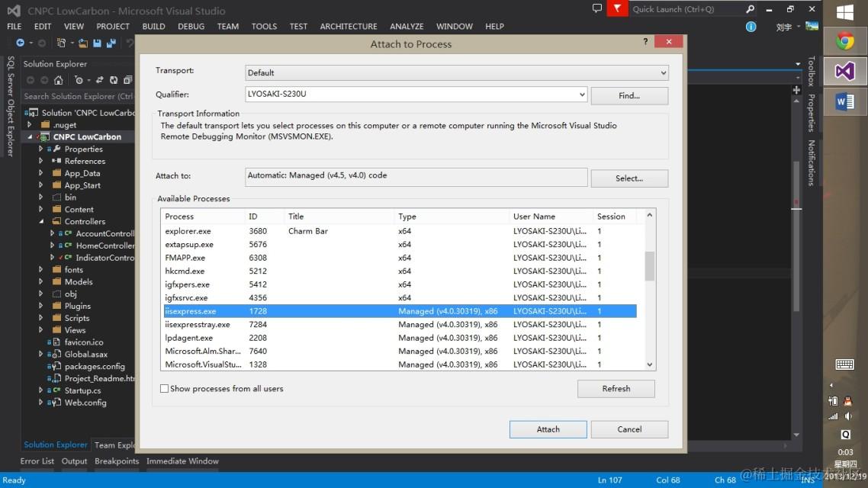Open the Qualifier combo box dropdown
The image size is (868, 488).
pyautogui.click(x=581, y=94)
